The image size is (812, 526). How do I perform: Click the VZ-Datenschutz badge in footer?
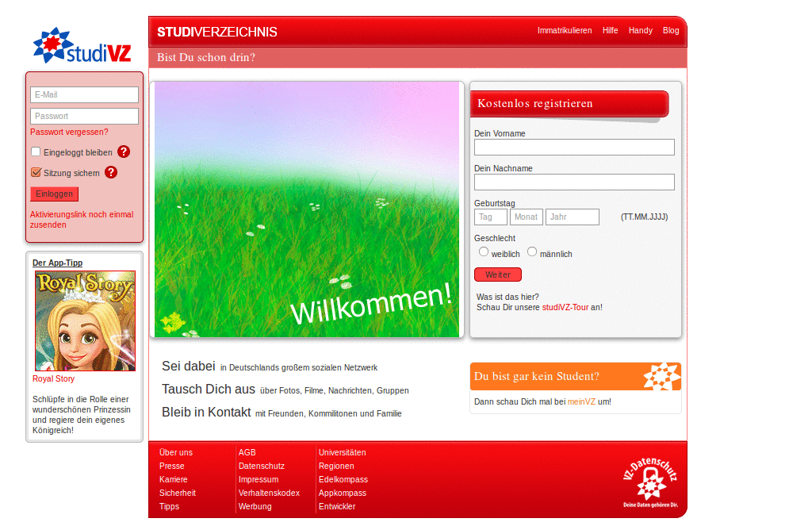tap(650, 482)
